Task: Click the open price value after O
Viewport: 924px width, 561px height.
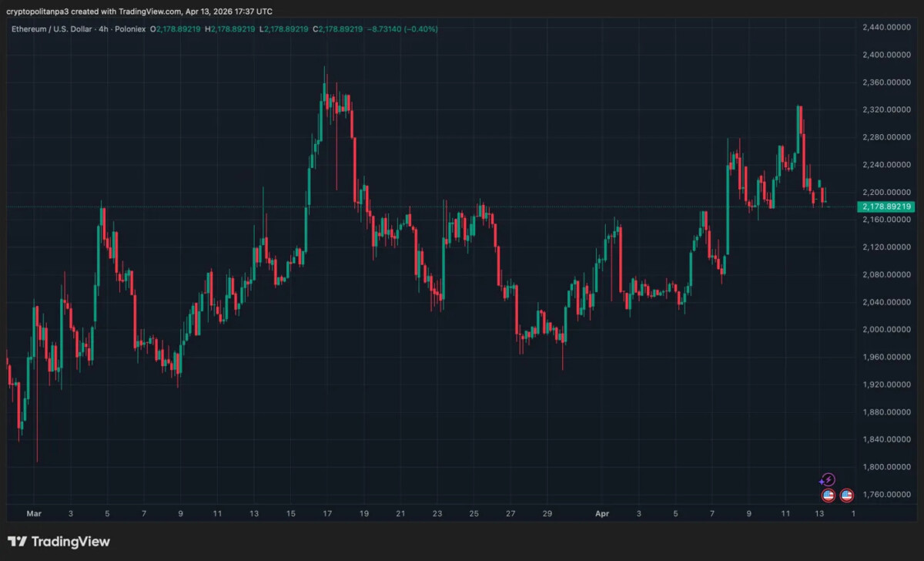Action: coord(179,29)
